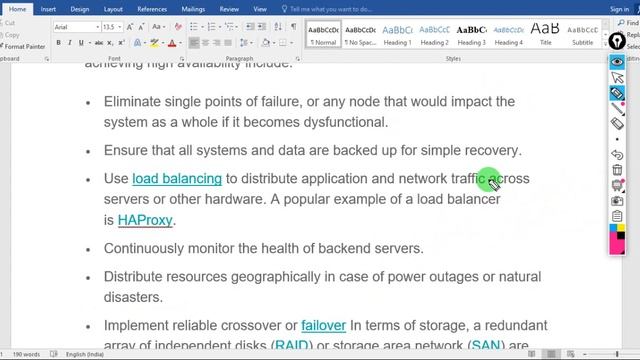Screen dimensions: 640x360
Task: Go to the Layout ribbon tab
Action: click(113, 9)
